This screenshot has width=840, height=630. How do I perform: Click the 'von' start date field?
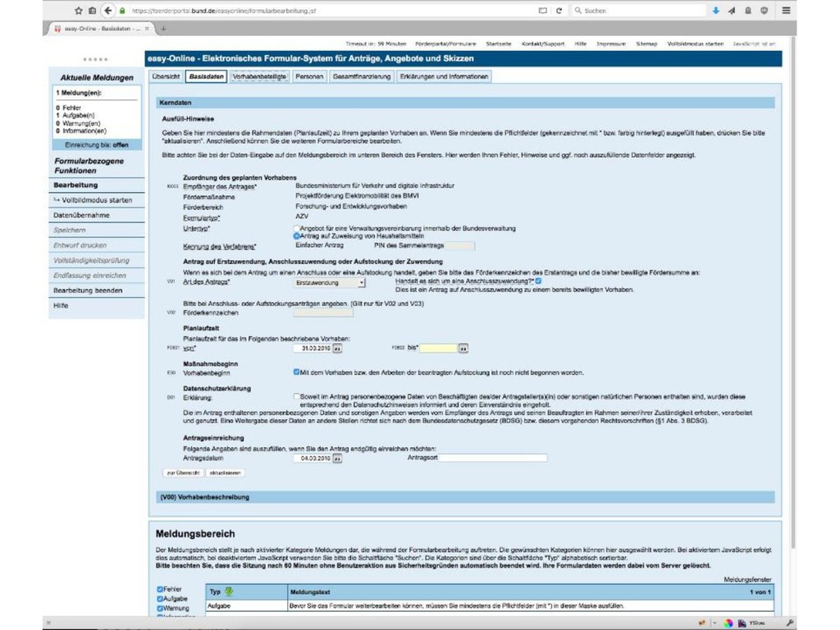click(x=313, y=348)
